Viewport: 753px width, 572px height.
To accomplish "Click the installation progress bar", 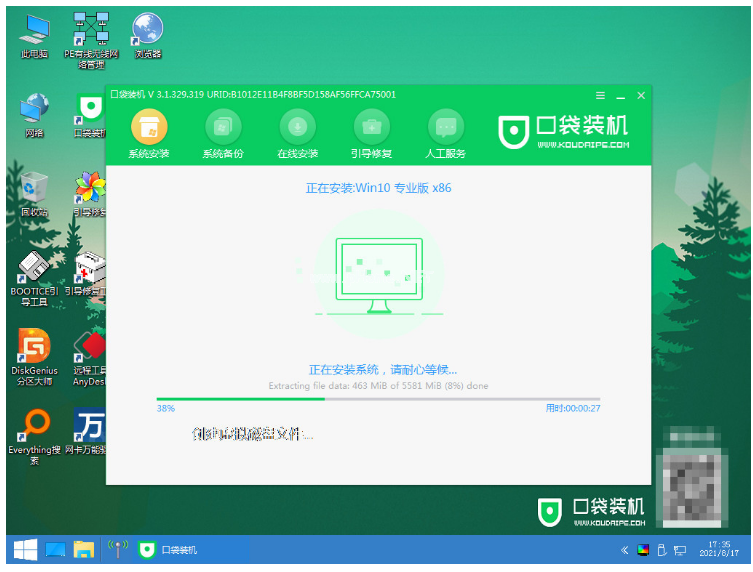I will click(378, 399).
